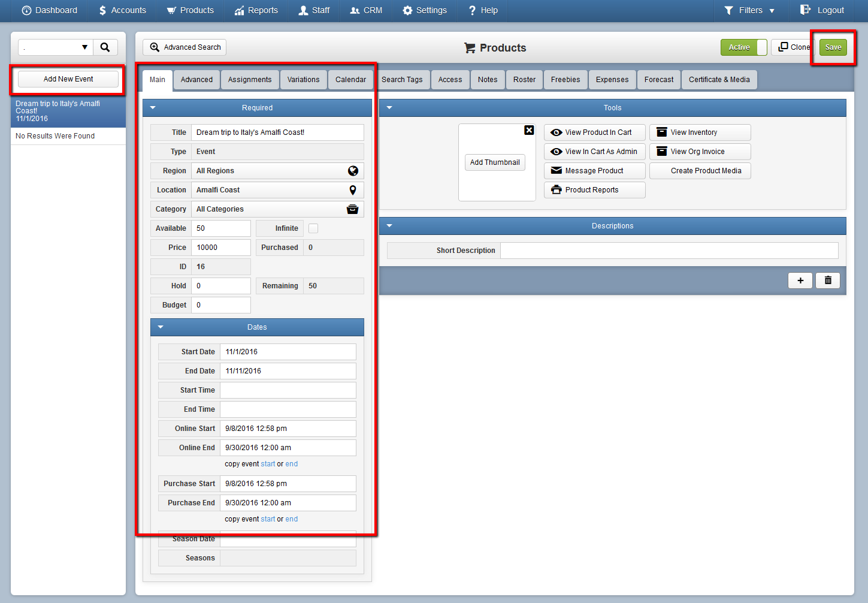Click the search magnifier icon in sidebar
This screenshot has height=603, width=868.
(105, 47)
